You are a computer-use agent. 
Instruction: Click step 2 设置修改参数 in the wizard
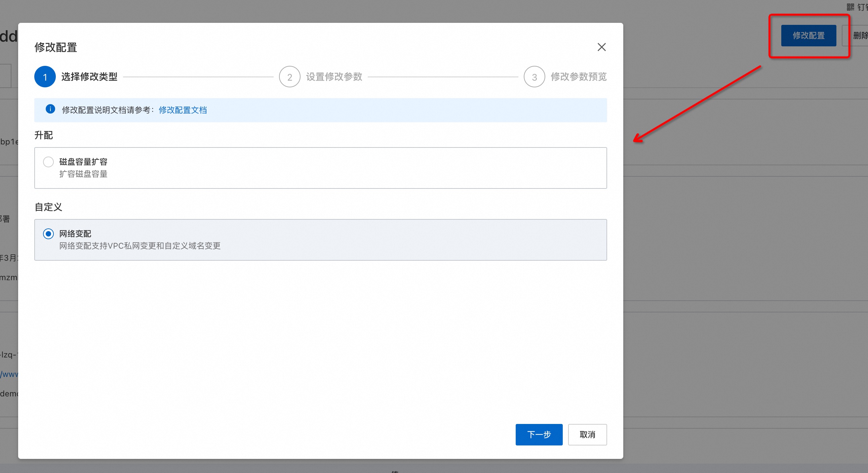[320, 77]
